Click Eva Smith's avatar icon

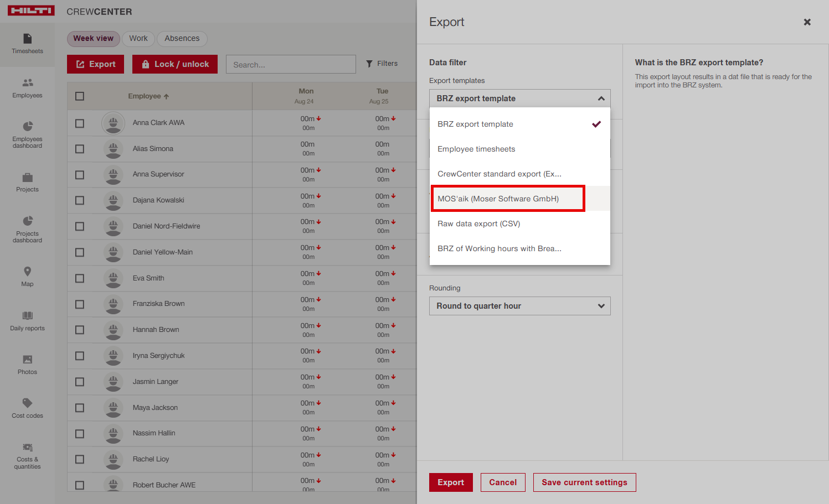click(x=113, y=278)
